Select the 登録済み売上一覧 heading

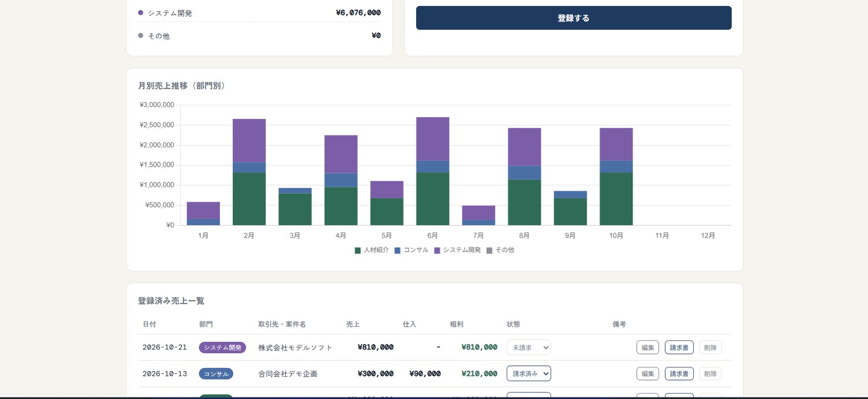(171, 301)
